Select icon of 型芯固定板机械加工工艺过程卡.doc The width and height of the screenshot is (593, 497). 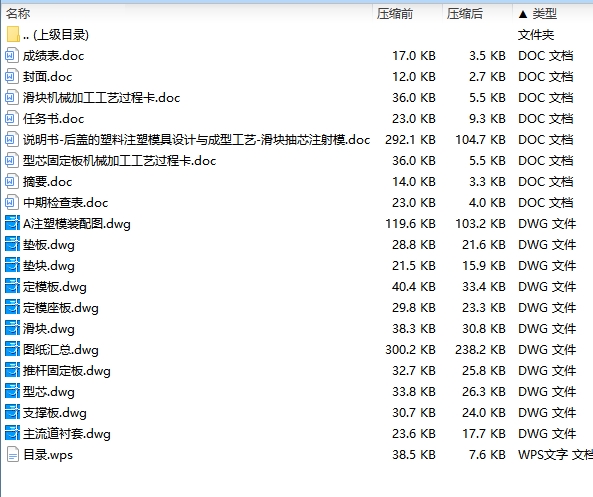(11, 161)
